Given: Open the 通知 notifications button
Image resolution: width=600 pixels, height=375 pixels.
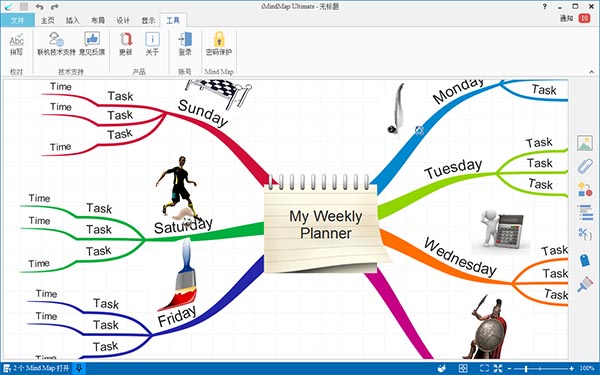Looking at the screenshot, I should coord(566,18).
